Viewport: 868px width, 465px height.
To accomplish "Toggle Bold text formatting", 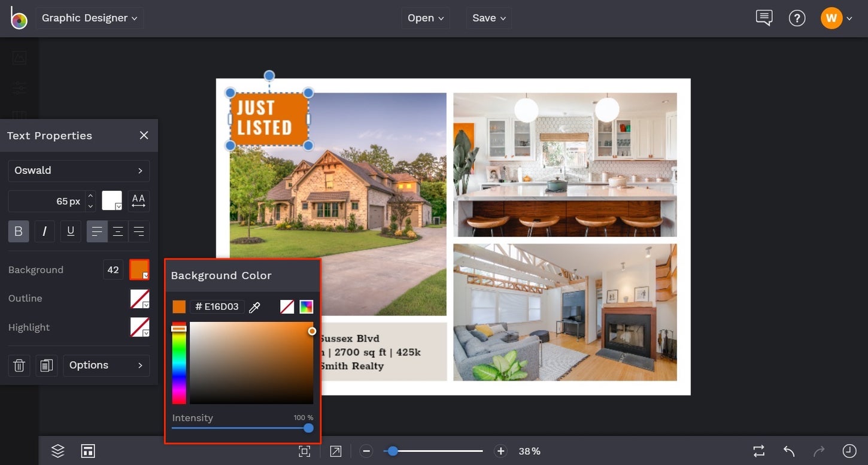I will 19,232.
